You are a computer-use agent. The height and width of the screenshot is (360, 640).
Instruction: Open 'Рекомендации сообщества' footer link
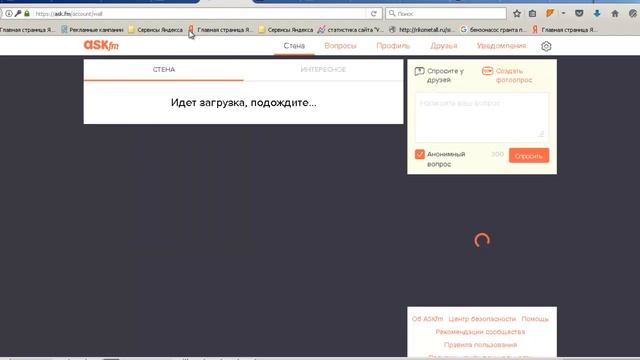(x=480, y=332)
